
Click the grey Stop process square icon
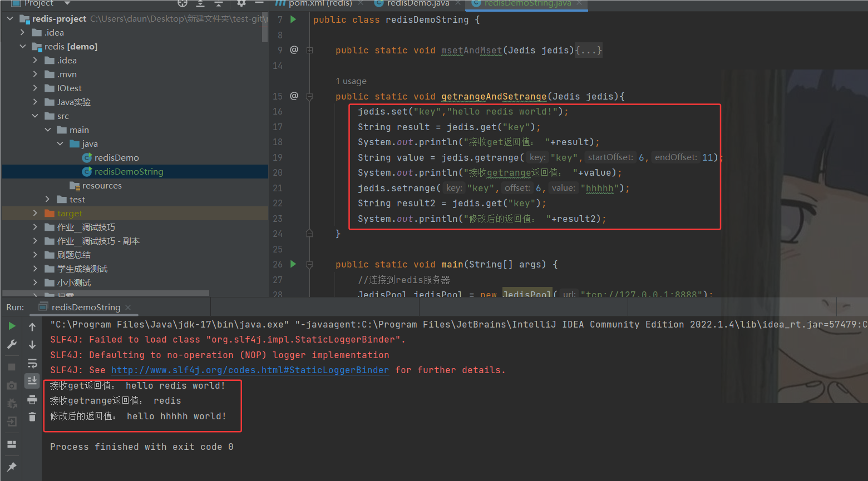pos(12,367)
